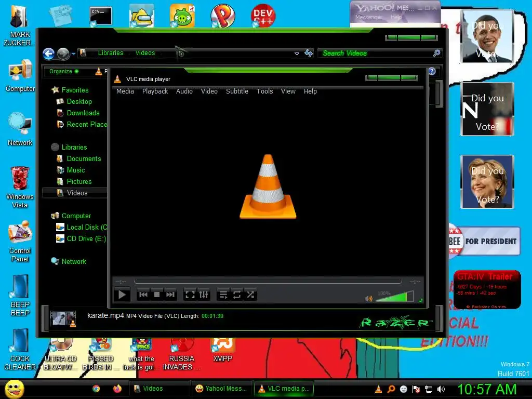Open the smiley Start button
This screenshot has width=532, height=399.
tap(14, 389)
